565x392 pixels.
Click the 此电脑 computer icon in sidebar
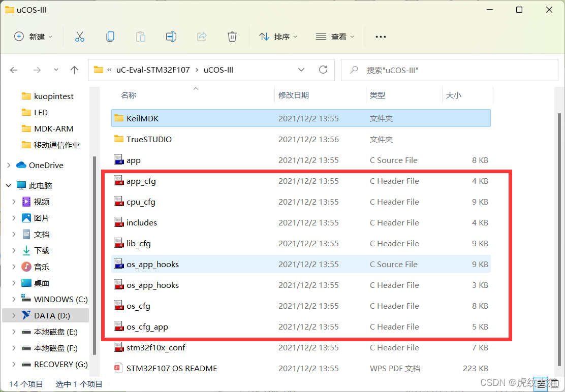21,185
